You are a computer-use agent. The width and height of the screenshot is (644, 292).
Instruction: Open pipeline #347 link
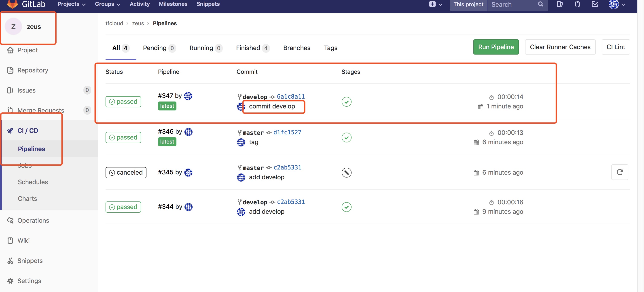click(165, 96)
